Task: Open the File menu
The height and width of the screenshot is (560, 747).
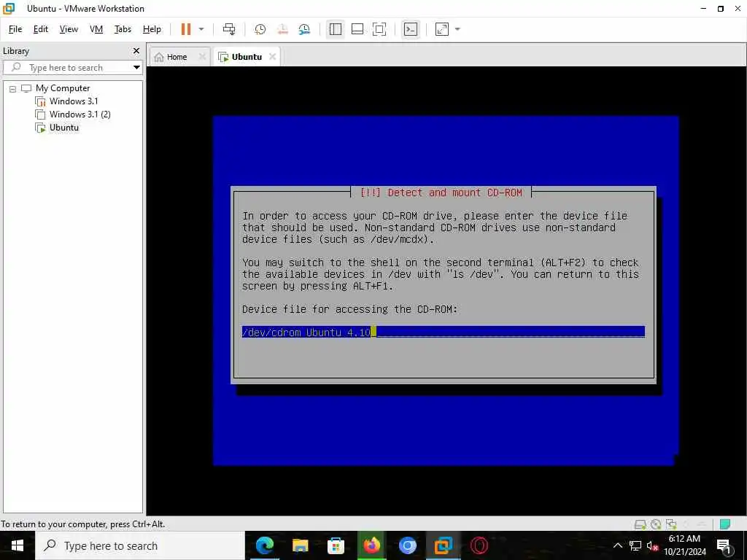Action: [x=15, y=29]
